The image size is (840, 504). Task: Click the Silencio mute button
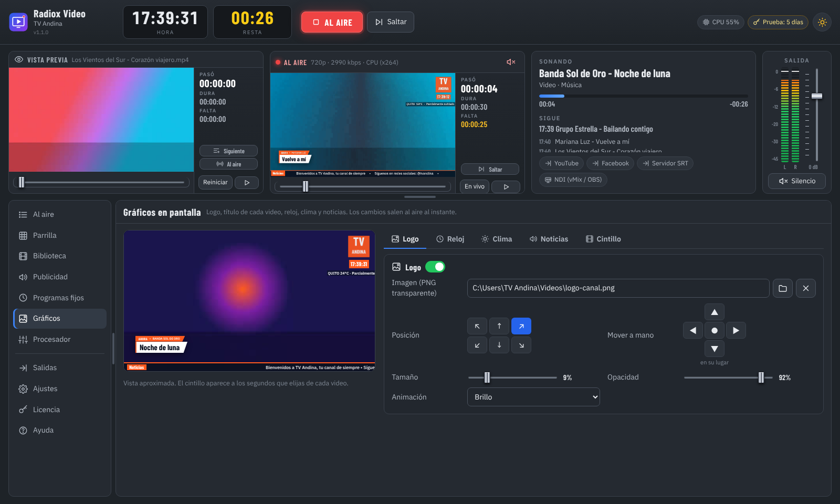tap(797, 181)
